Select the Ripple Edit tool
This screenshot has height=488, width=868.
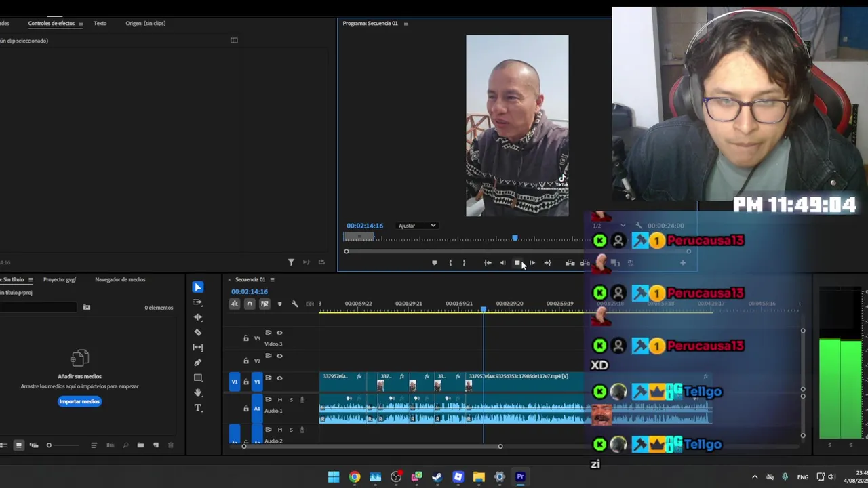198,317
